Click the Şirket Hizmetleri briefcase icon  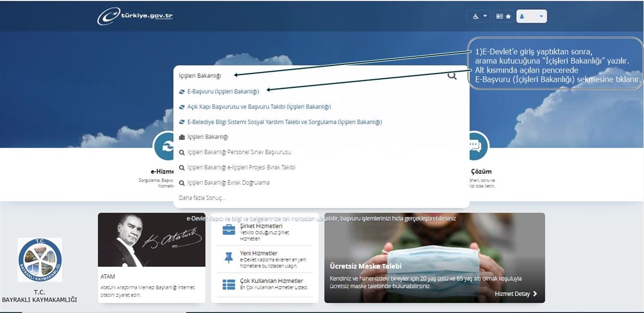point(229,229)
